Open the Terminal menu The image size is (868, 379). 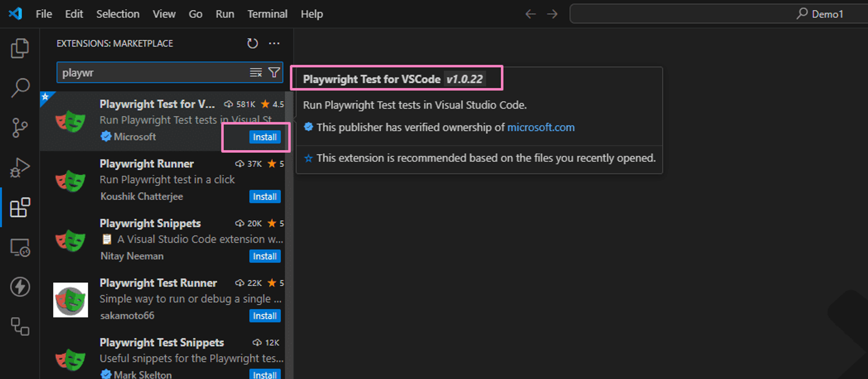[x=267, y=14]
